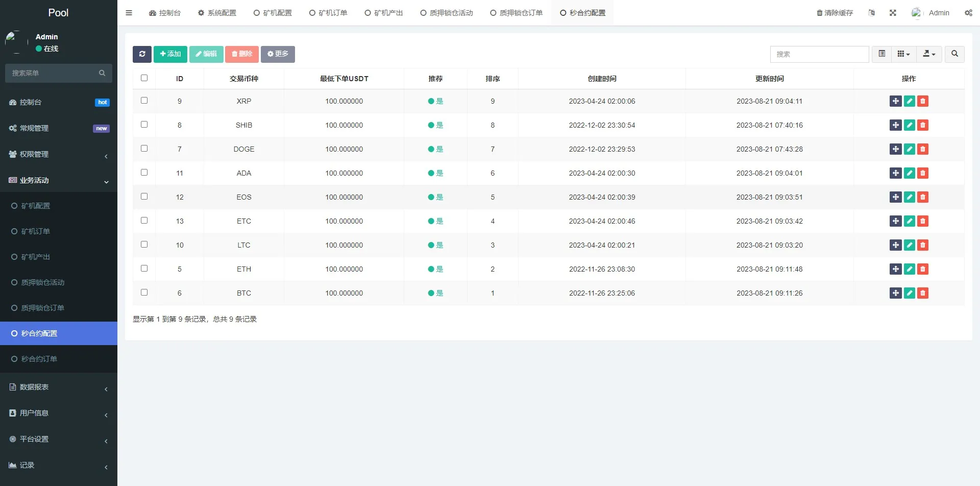Open the export data dropdown
Screen dimensions: 980x486
pos(929,54)
